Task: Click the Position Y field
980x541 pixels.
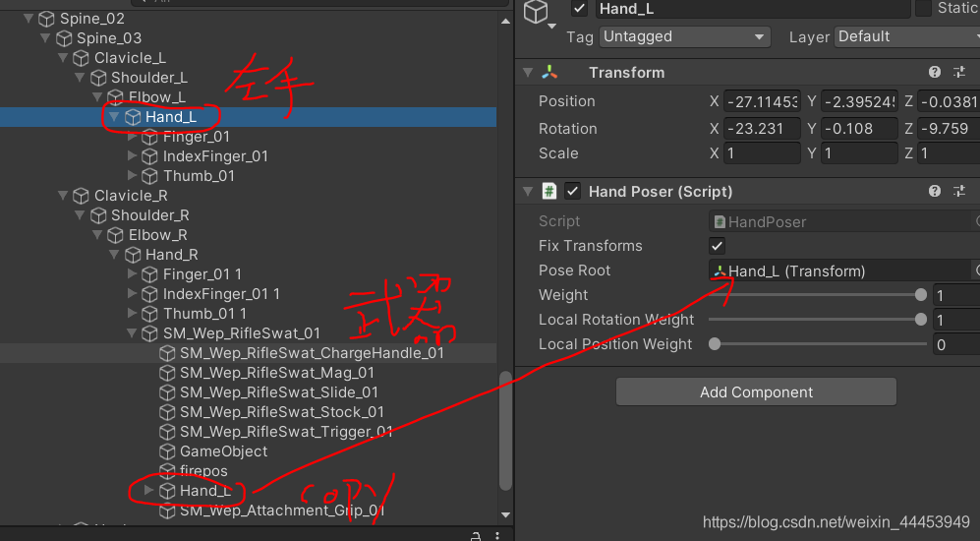Action: tap(859, 101)
